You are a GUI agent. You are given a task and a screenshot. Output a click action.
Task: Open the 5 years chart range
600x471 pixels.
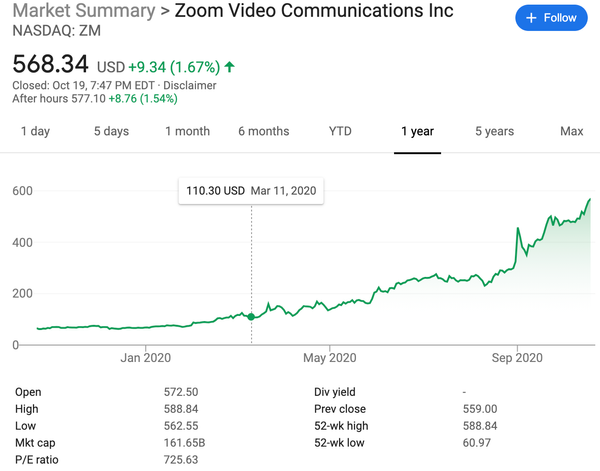point(494,131)
